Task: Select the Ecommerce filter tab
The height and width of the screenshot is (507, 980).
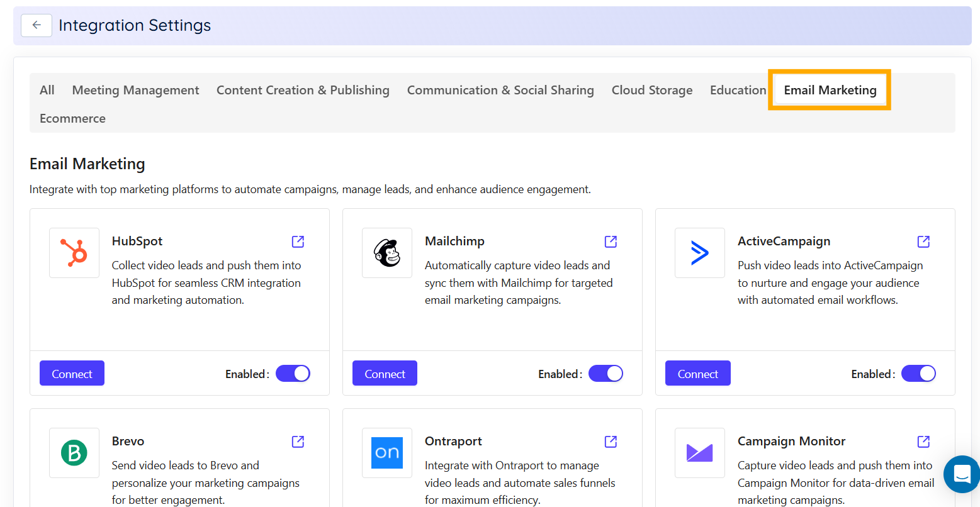Action: tap(72, 118)
